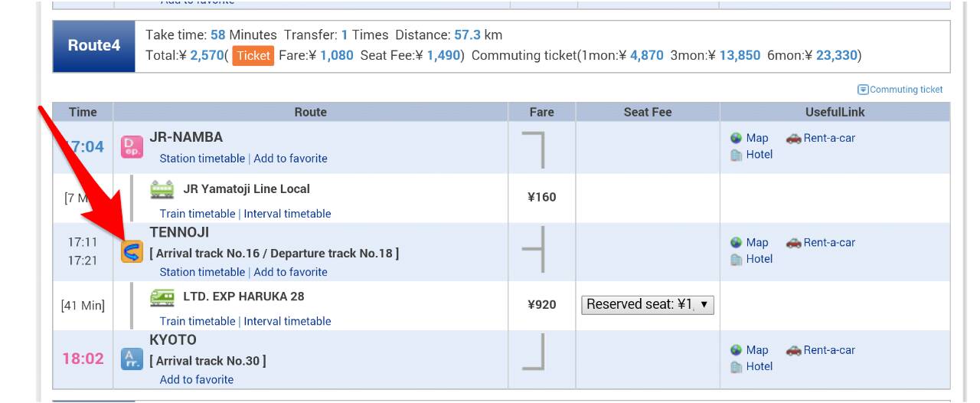Open Interval timetable for JR Yamatoji Line

tap(287, 214)
